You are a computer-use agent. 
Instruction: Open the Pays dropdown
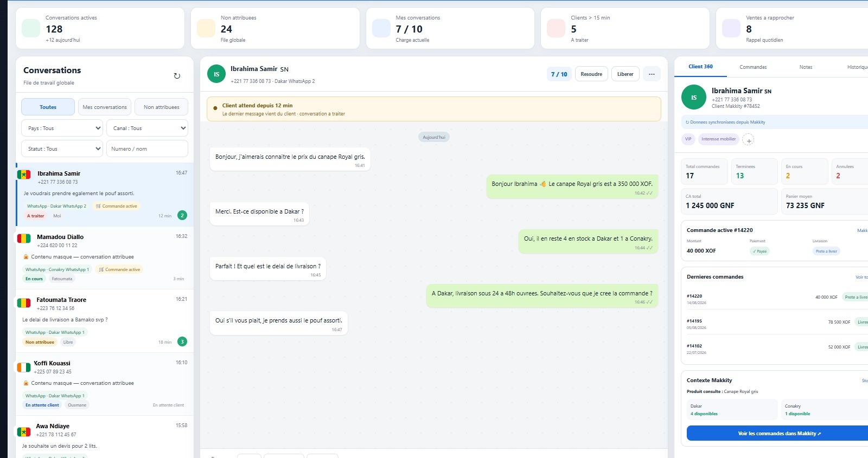tap(62, 128)
